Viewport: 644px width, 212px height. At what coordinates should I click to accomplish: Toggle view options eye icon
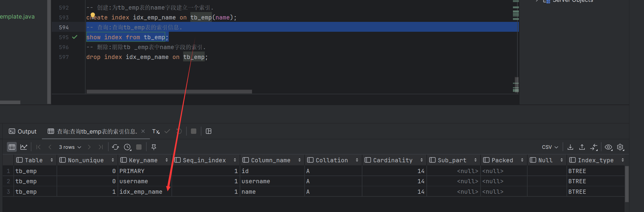click(608, 147)
